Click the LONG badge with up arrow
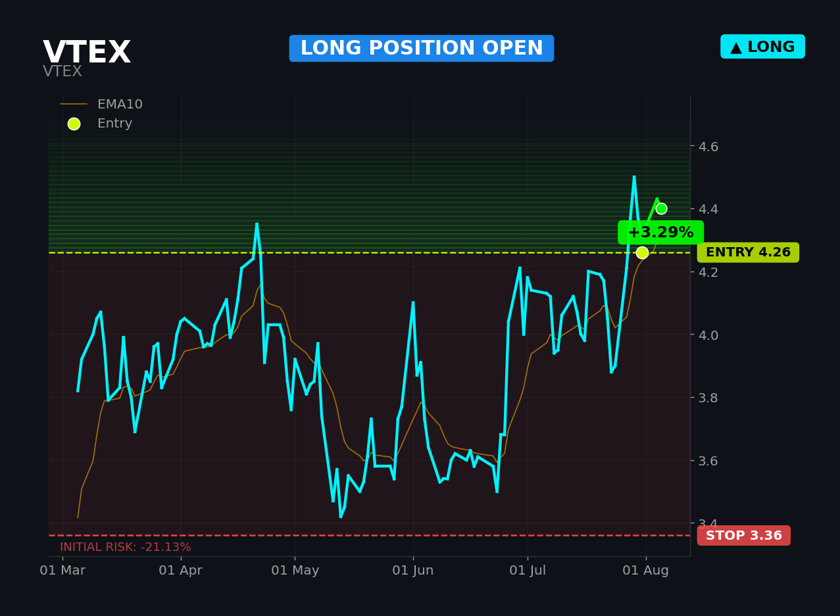This screenshot has width=840, height=616. point(762,47)
